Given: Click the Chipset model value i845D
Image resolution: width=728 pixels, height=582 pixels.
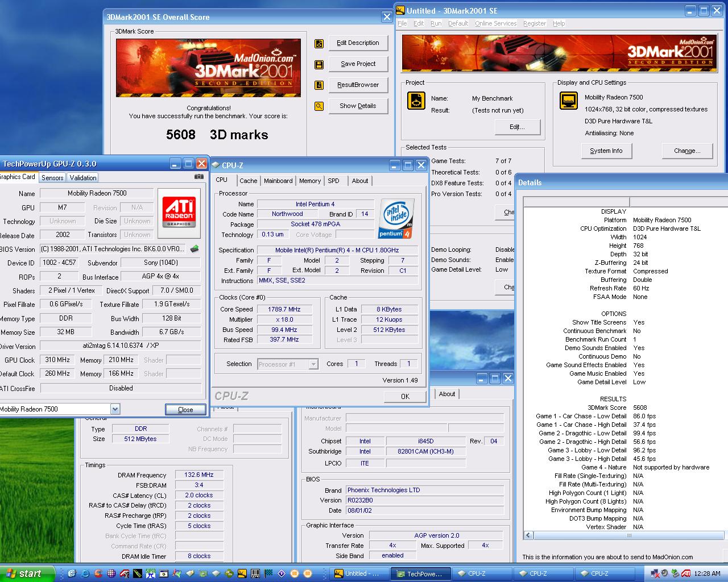Looking at the screenshot, I should (425, 441).
